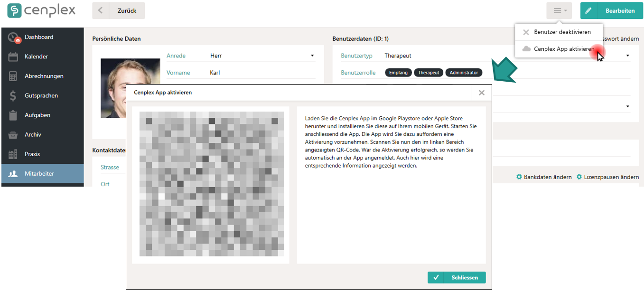The height and width of the screenshot is (293, 644).
Task: Click gear icon beside Lizenzpausen ändern
Action: click(x=579, y=177)
